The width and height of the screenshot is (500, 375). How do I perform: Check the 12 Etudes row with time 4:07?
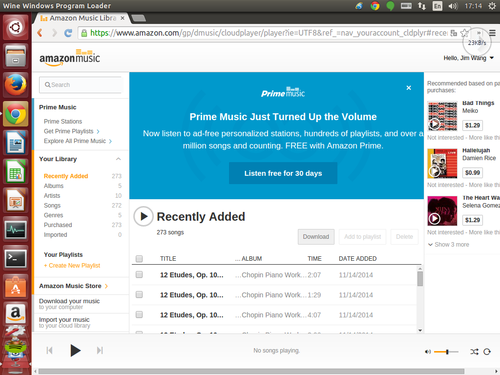tap(139, 315)
